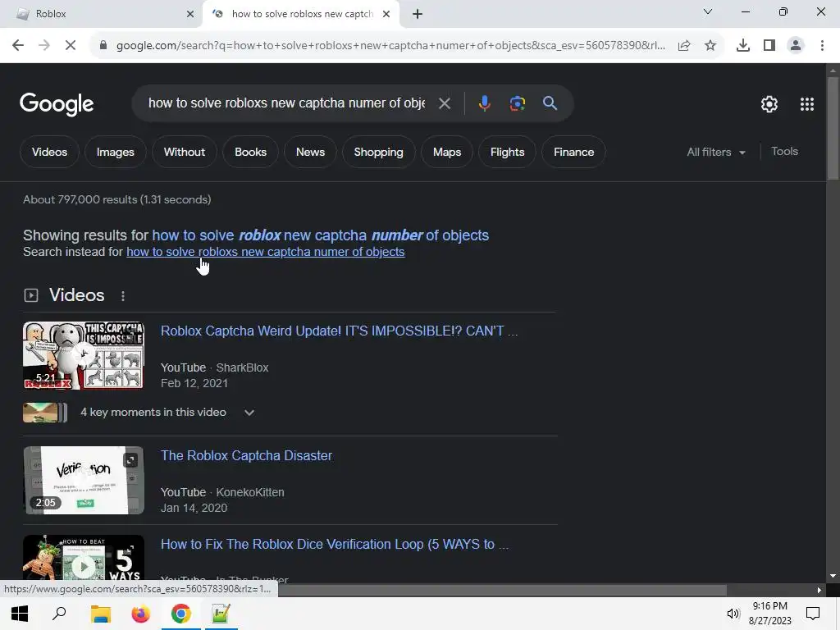Bookmark this page with the star icon
Screen dimensions: 840x630
(710, 46)
